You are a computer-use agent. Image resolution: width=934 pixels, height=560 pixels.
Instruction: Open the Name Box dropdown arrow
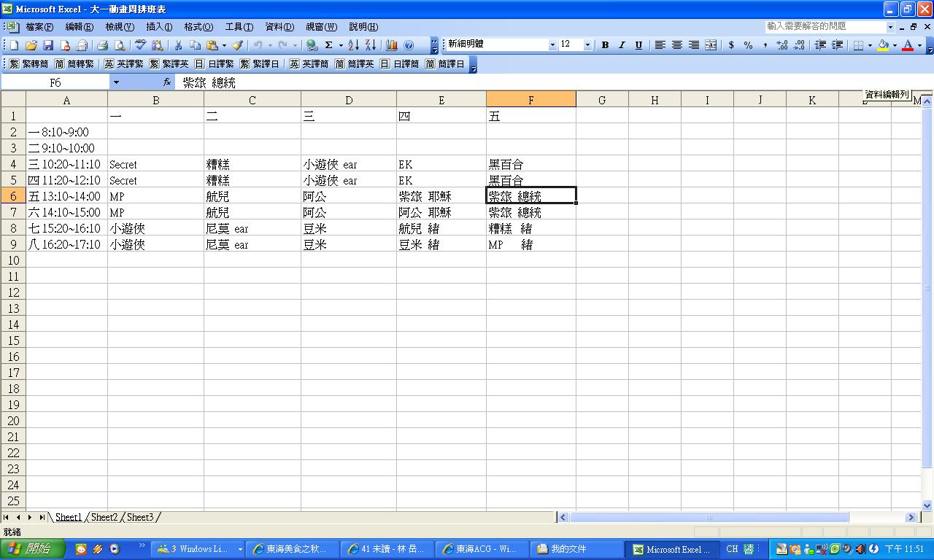(115, 82)
